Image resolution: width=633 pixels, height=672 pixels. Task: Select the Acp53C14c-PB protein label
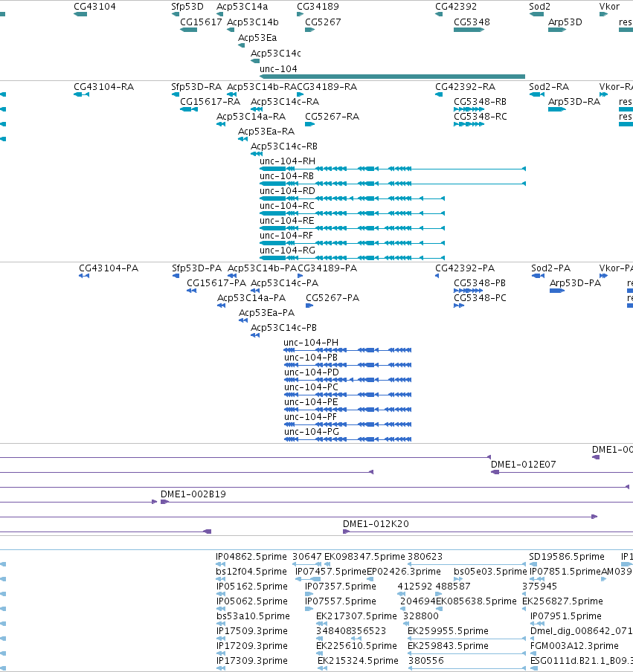(283, 327)
